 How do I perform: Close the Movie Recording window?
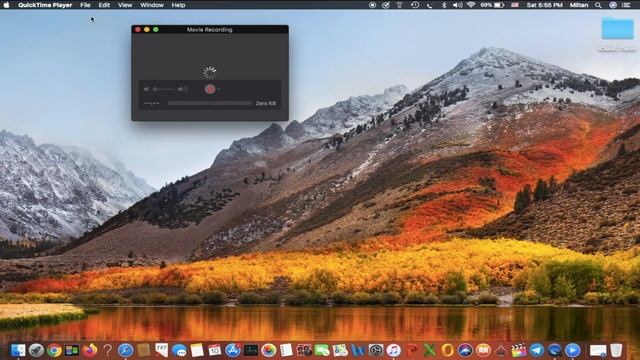click(138, 29)
